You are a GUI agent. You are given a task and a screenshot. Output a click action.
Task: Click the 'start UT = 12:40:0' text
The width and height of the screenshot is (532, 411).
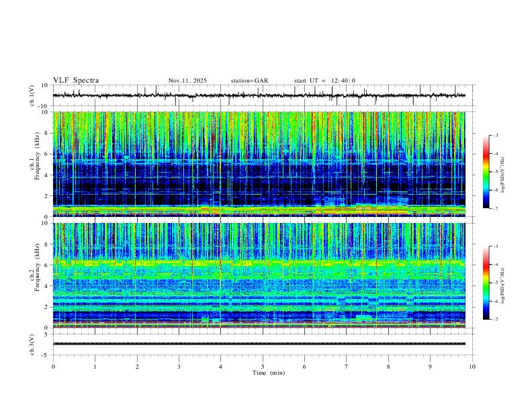click(324, 81)
